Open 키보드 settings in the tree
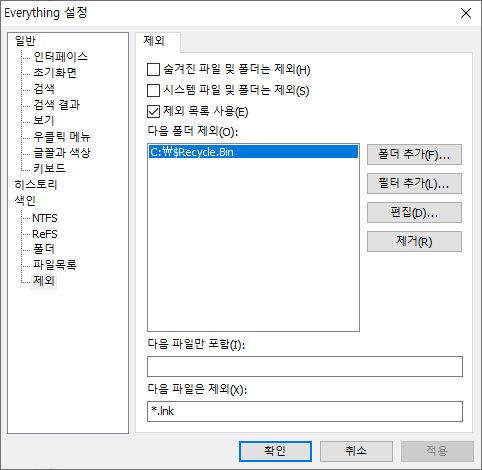The width and height of the screenshot is (482, 470). click(49, 168)
